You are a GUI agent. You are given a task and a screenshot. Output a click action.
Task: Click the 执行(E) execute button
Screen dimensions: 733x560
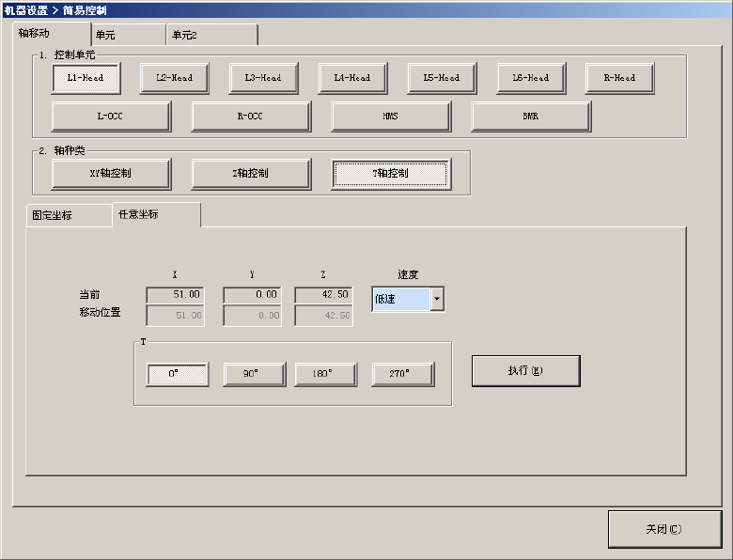pyautogui.click(x=526, y=371)
